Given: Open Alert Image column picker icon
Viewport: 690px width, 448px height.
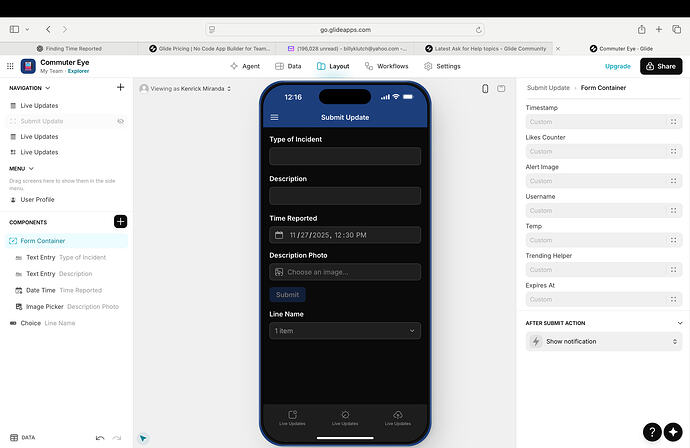Looking at the screenshot, I should [673, 181].
